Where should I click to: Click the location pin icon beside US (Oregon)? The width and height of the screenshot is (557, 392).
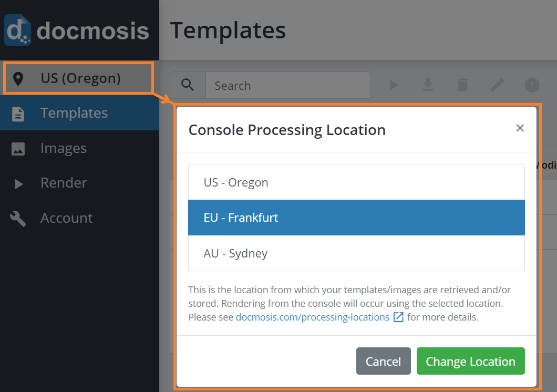click(18, 79)
